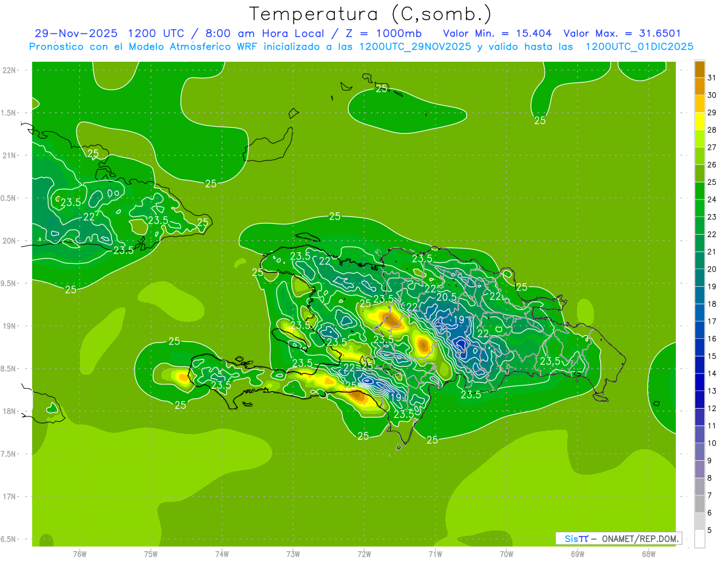Select the 9.5N latitude tick label
Viewport: 728px width, 562px height.
pyautogui.click(x=7, y=283)
